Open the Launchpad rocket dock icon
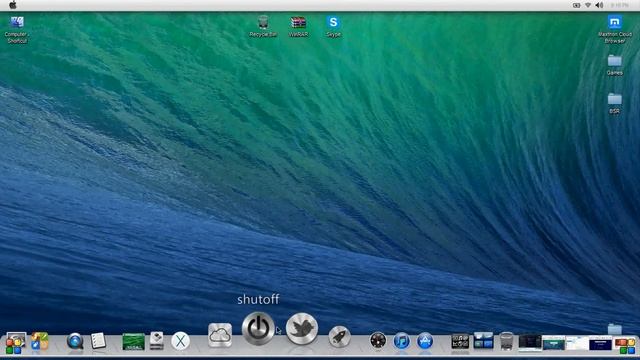Viewport: 640px width, 360px height. (x=339, y=337)
